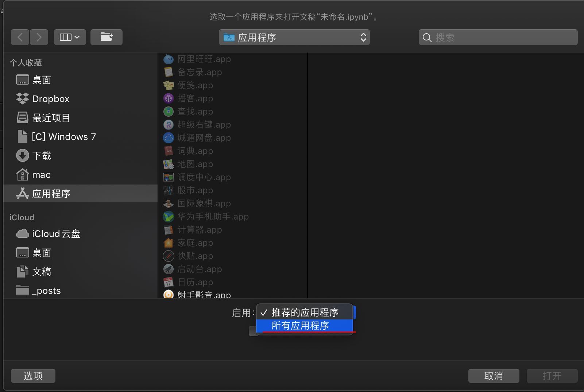The height and width of the screenshot is (392, 584).
Task: Choose 所有应用程序 from the enable menu
Action: pyautogui.click(x=300, y=326)
